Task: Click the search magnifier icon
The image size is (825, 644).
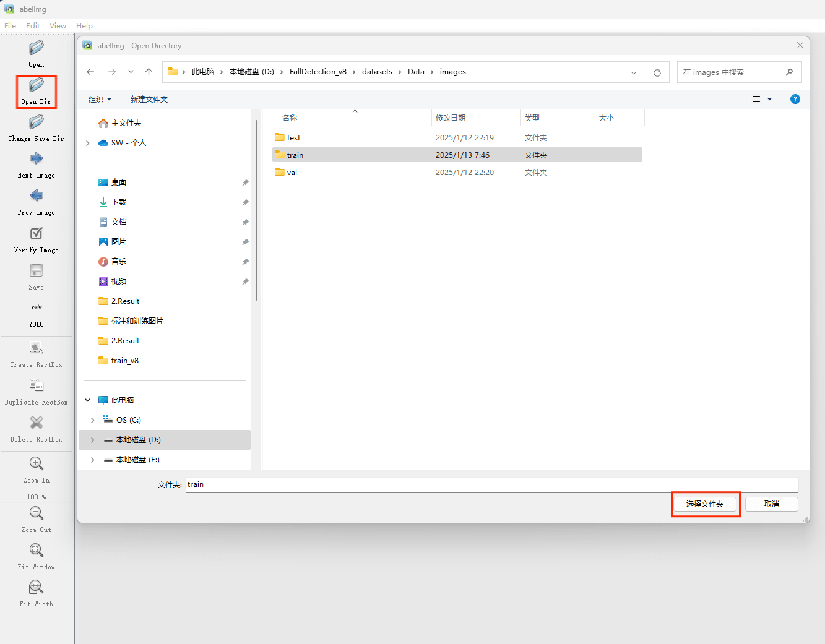Action: click(789, 72)
